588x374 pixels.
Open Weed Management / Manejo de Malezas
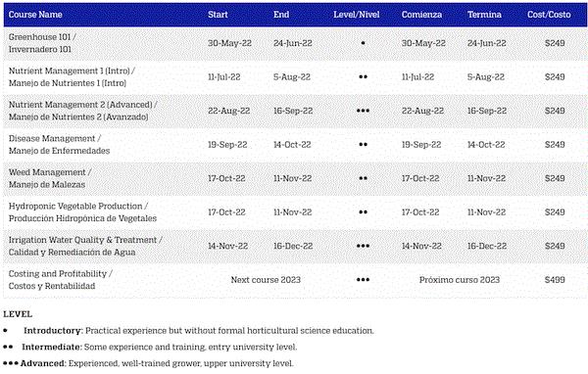[50, 178]
